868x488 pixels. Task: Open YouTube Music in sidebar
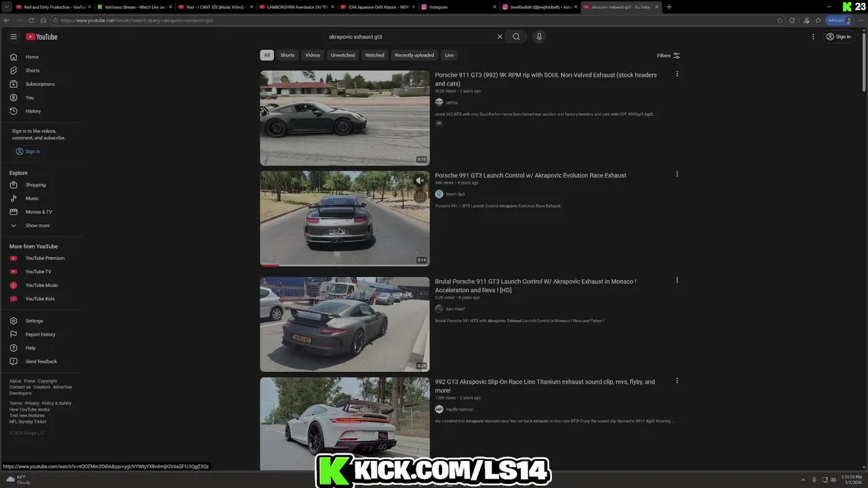41,285
